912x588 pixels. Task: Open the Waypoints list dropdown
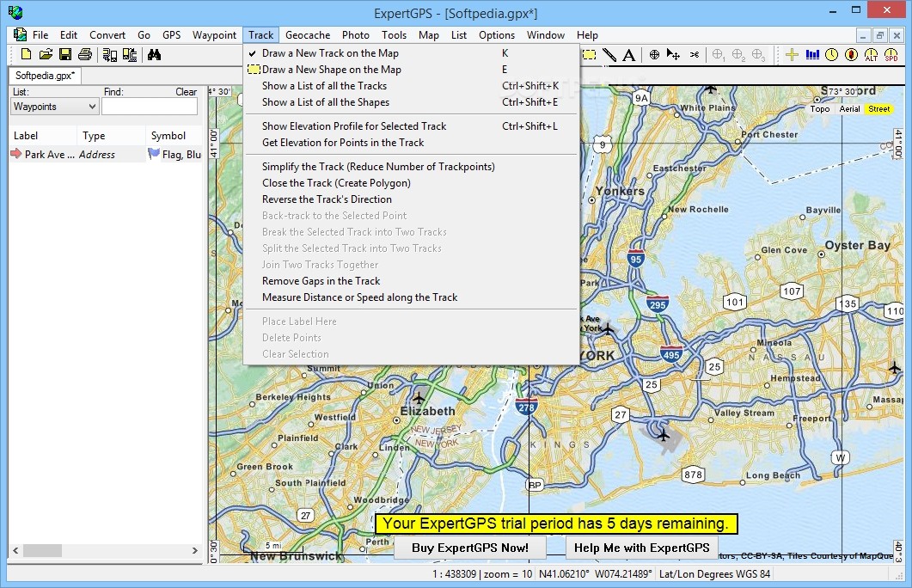click(x=54, y=107)
